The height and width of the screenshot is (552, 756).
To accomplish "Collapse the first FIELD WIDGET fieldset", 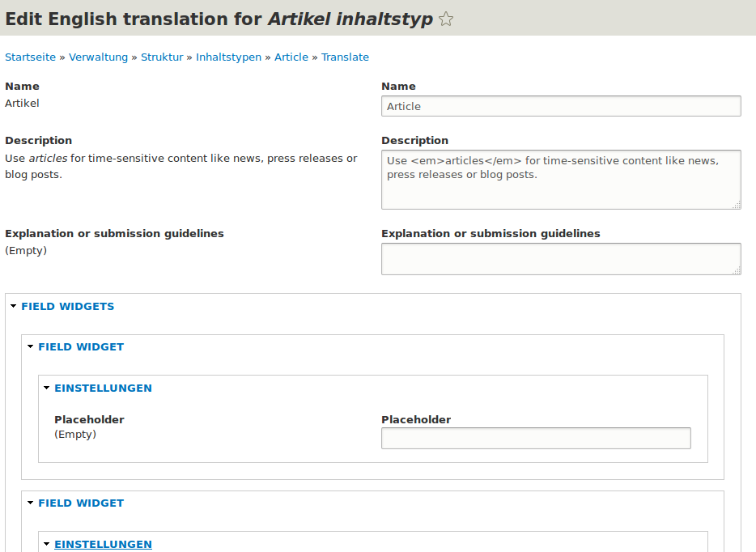I will [81, 347].
